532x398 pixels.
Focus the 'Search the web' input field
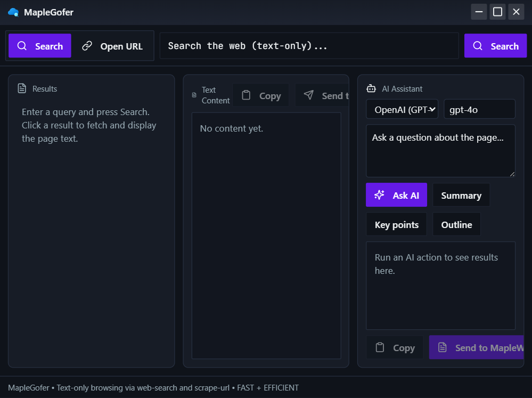(x=309, y=45)
